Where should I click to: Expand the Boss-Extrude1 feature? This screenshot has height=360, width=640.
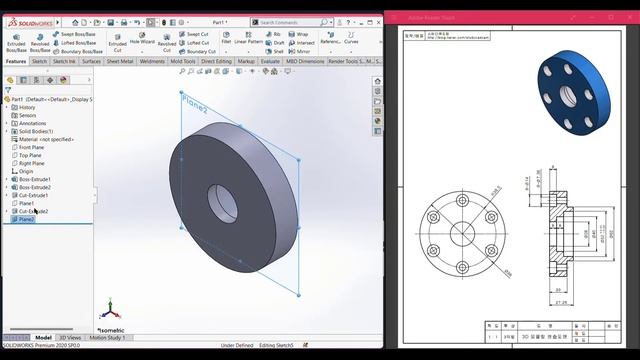pyautogui.click(x=7, y=179)
